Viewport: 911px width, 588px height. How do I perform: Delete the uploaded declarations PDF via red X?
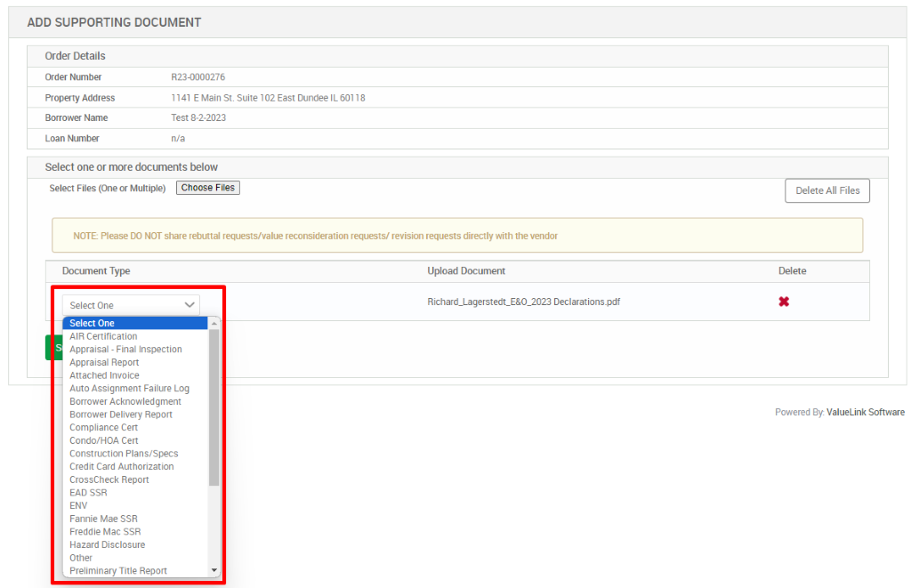coord(784,302)
